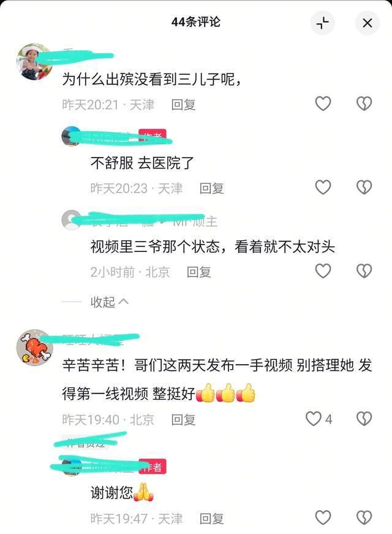Dislike the 视频里三爷那个状态 reply

pyautogui.click(x=364, y=271)
